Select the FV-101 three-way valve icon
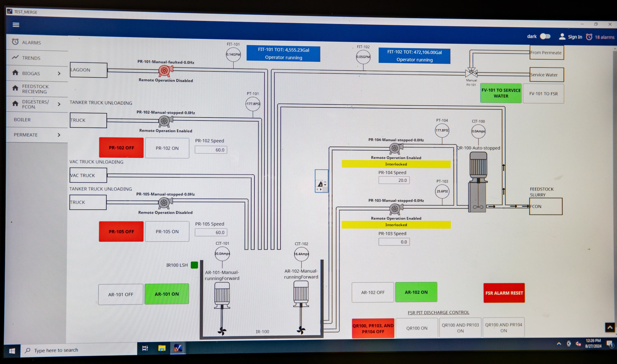The height and width of the screenshot is (364, 617). (x=471, y=73)
